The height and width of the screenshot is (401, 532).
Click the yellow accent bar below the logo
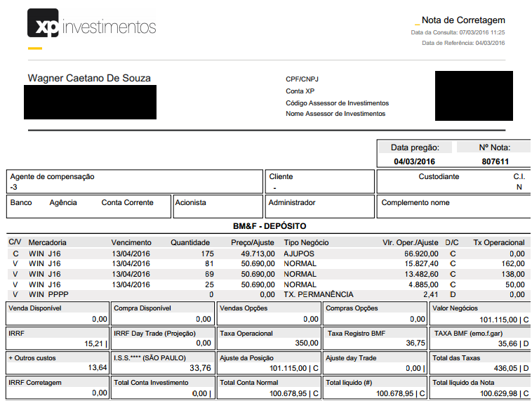point(35,48)
